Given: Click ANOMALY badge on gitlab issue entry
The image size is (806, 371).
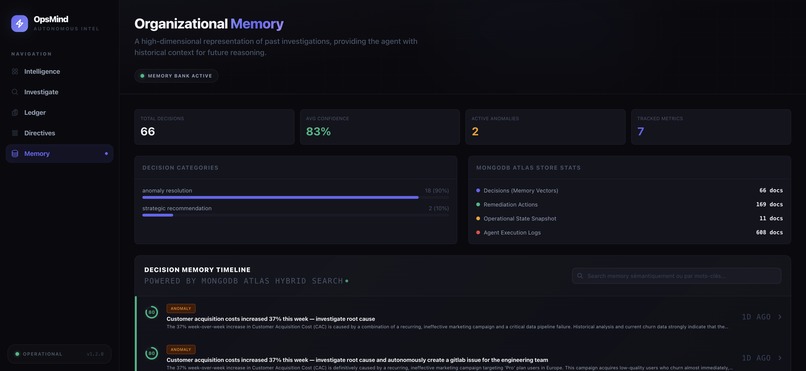Looking at the screenshot, I should click(x=181, y=349).
